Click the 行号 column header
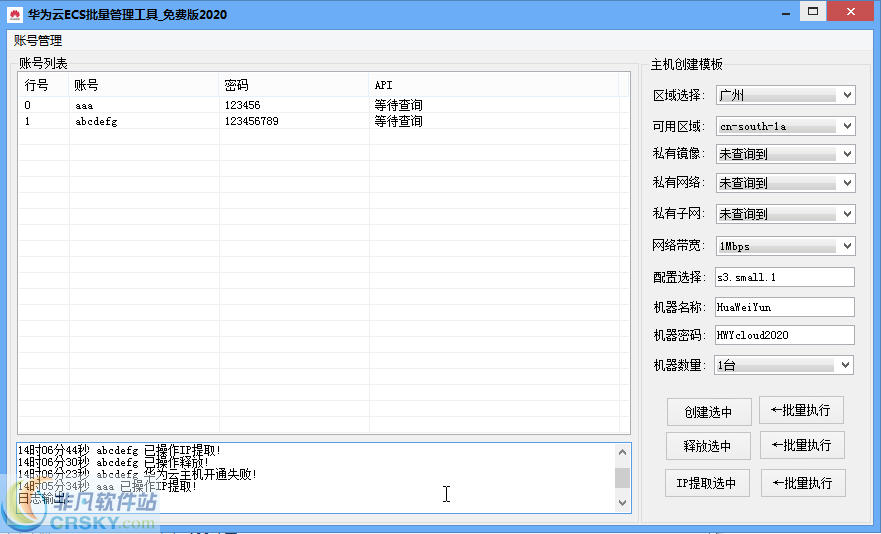The width and height of the screenshot is (881, 534). click(x=44, y=85)
